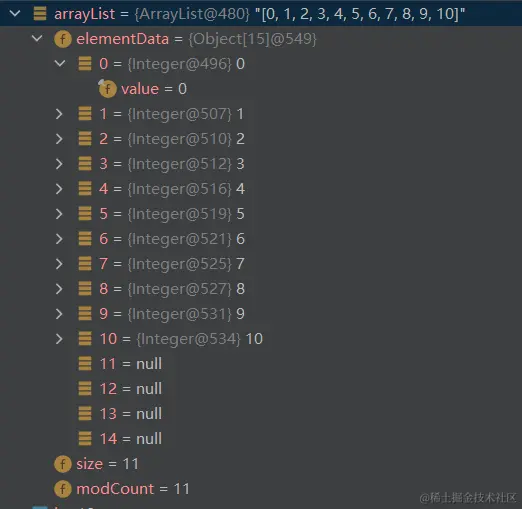
Task: Click array element icon for index 14
Action: click(85, 439)
